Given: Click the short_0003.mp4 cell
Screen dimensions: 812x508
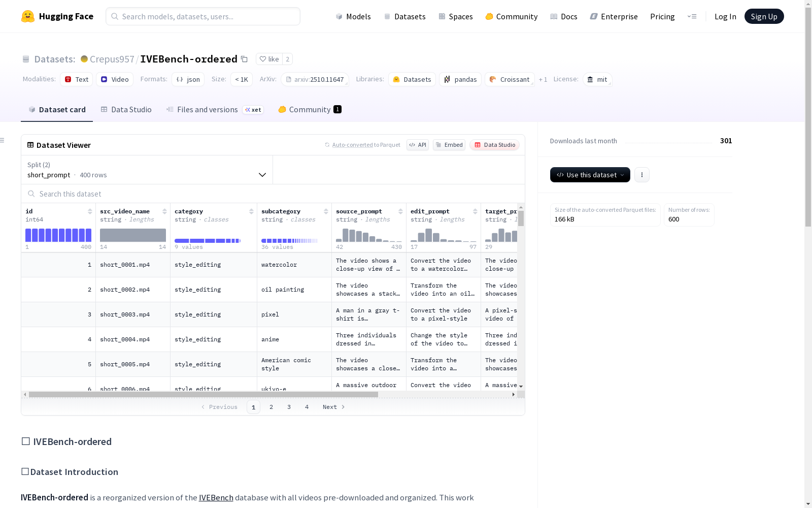Looking at the screenshot, I should click(x=133, y=314).
